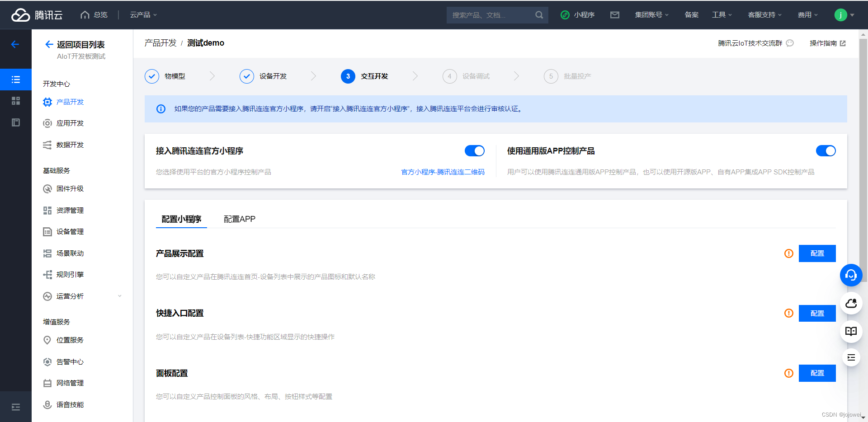Open the documentation book icon on right edge
868x422 pixels.
pos(851,331)
